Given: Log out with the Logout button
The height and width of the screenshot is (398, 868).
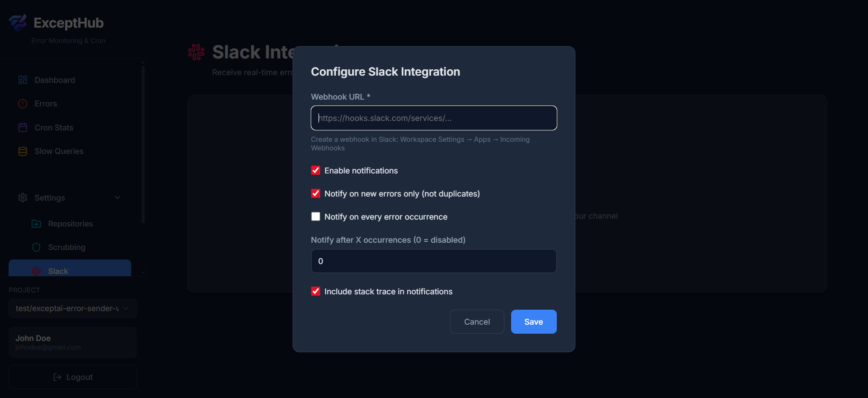Looking at the screenshot, I should coord(73,377).
